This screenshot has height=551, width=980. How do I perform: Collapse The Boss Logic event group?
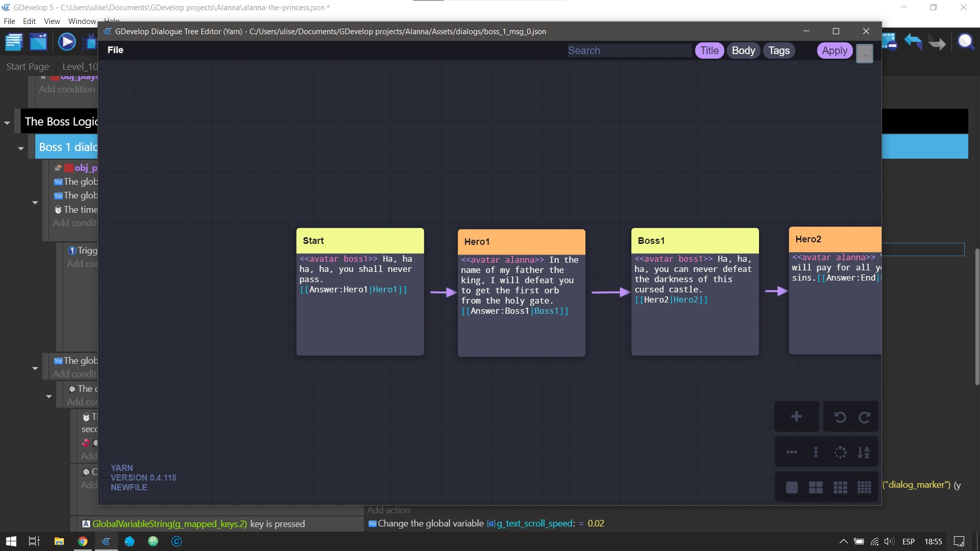(7, 123)
